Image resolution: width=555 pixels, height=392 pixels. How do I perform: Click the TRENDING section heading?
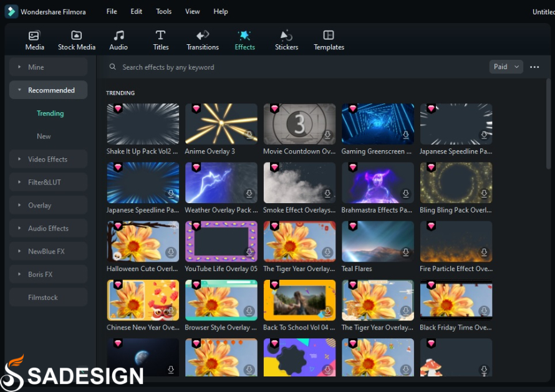(120, 93)
